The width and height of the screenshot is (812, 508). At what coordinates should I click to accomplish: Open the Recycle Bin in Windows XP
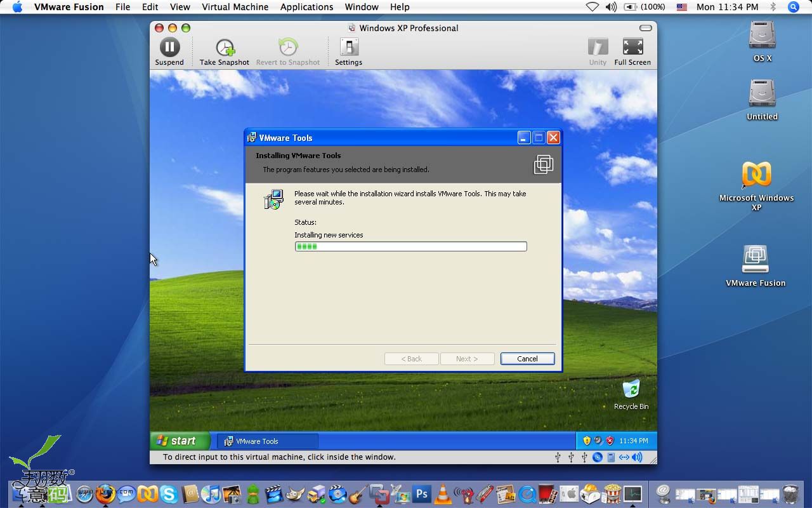point(631,395)
